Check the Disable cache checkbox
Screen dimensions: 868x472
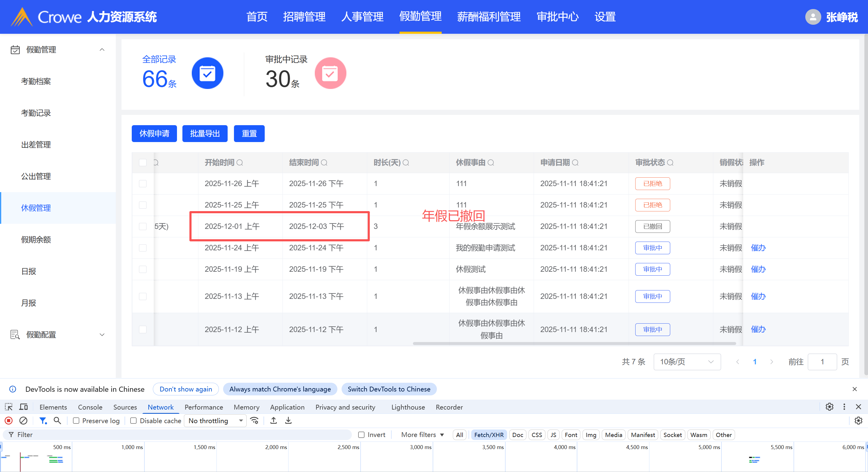pyautogui.click(x=134, y=421)
